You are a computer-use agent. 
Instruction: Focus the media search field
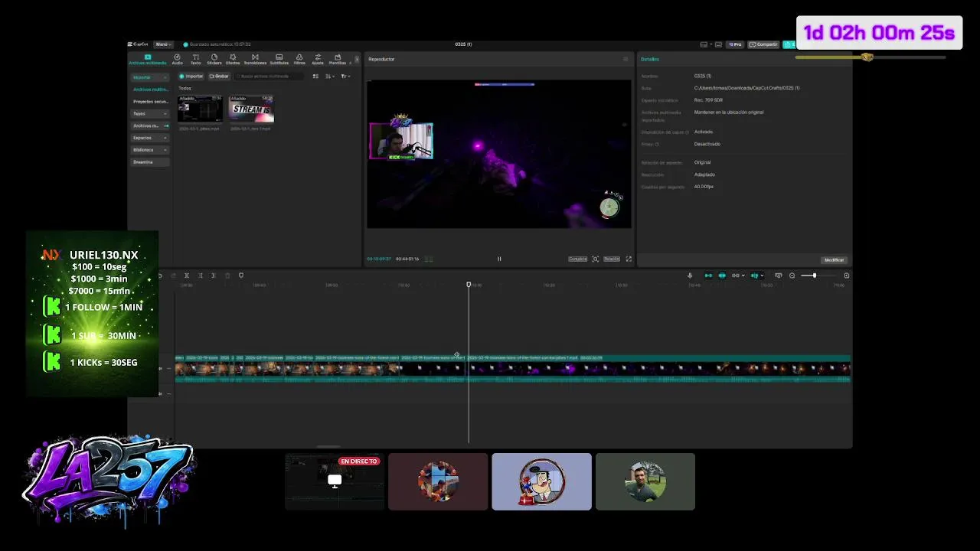coord(269,76)
